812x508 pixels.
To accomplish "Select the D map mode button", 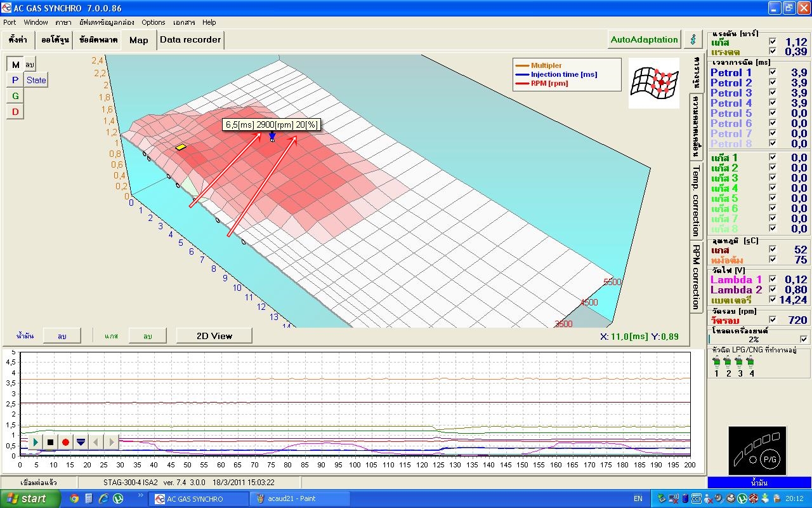I will click(x=15, y=112).
